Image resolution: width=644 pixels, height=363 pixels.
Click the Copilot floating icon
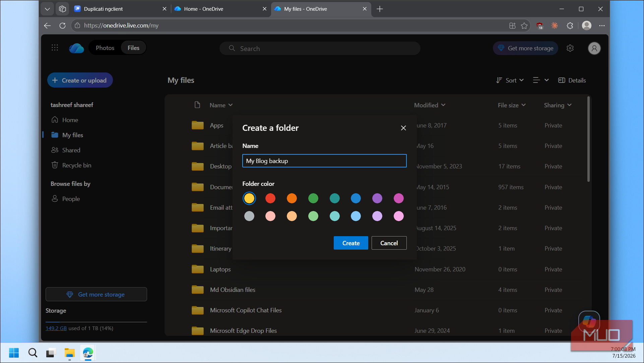(x=589, y=321)
